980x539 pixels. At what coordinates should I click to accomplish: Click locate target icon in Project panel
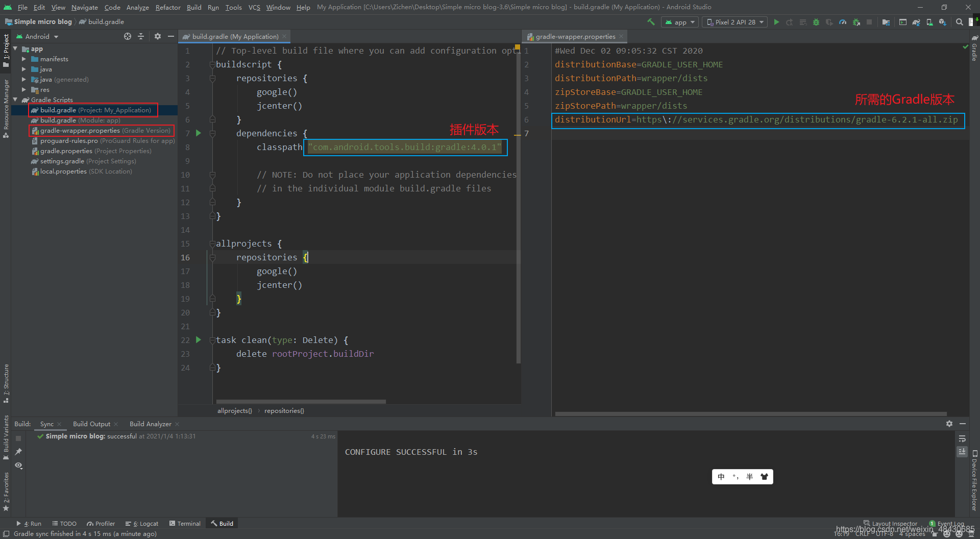coord(128,36)
